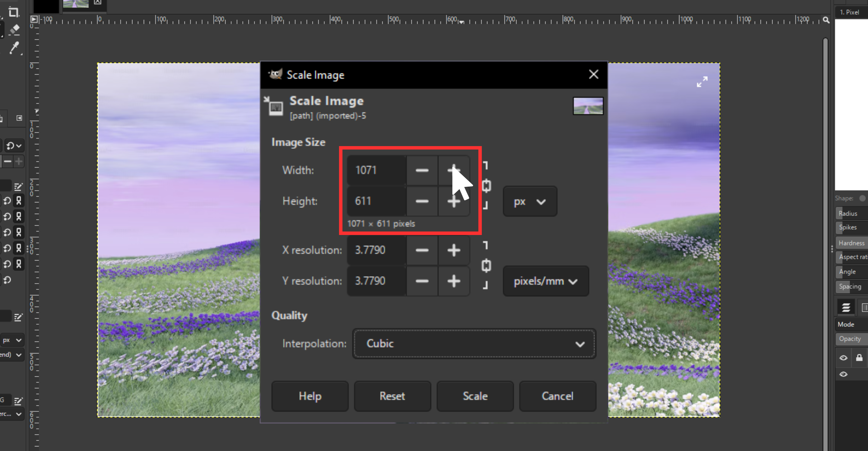Increase Width value with plus button
868x451 pixels.
point(454,170)
